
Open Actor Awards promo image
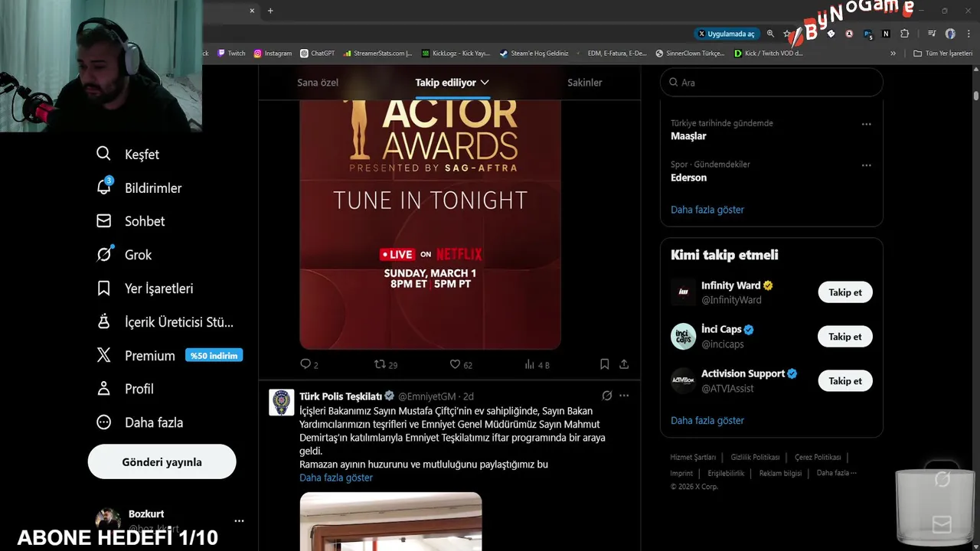click(x=430, y=224)
